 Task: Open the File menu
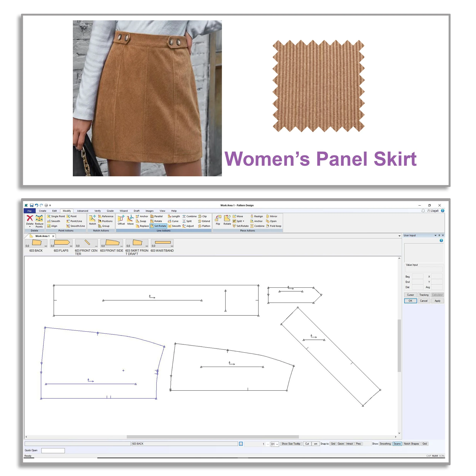pyautogui.click(x=30, y=211)
